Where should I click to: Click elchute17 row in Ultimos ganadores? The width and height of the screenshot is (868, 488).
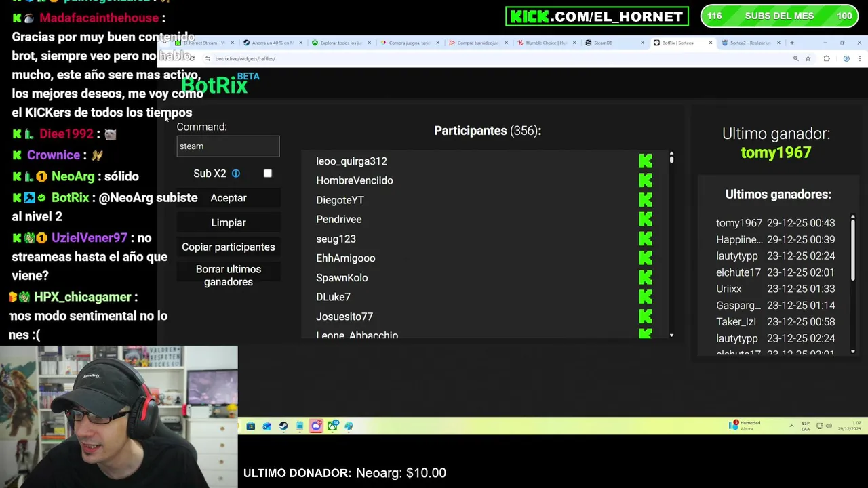pos(776,272)
